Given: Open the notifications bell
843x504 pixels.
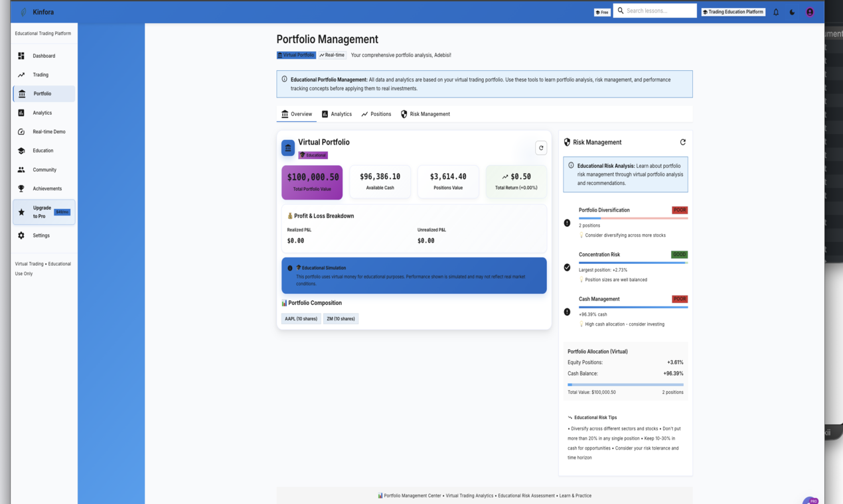Looking at the screenshot, I should [775, 12].
